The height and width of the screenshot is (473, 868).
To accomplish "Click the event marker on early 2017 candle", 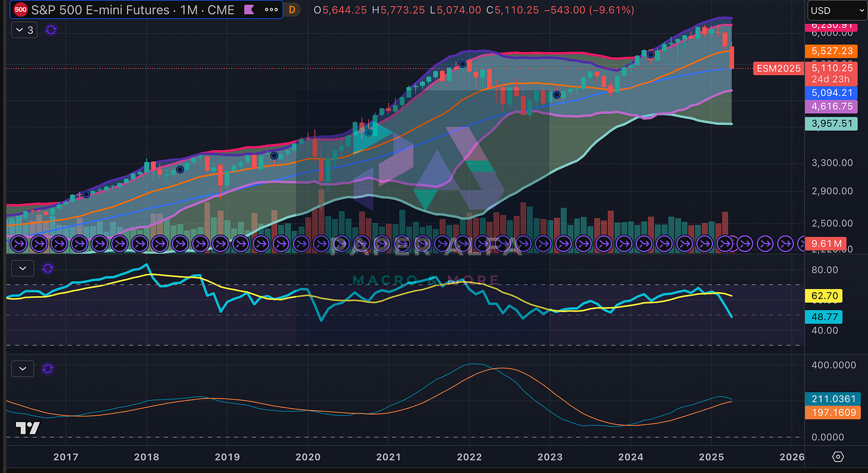I will point(86,194).
